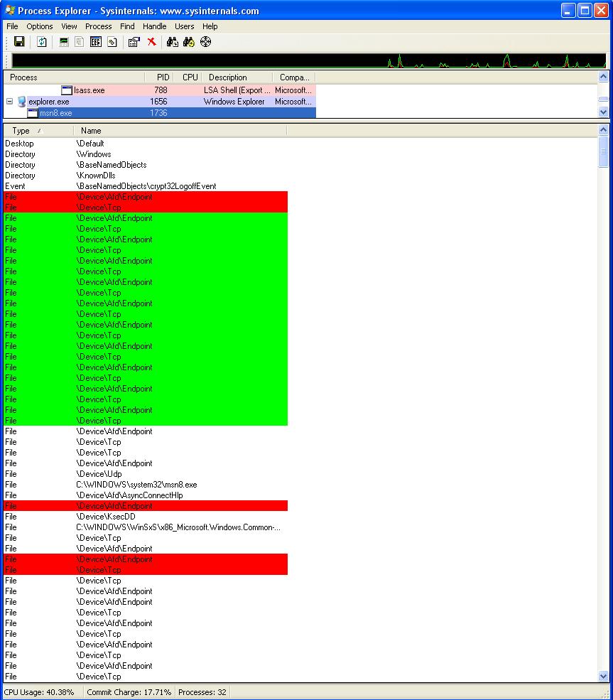Sort by the CPU column header
Image resolution: width=613 pixels, height=700 pixels.
pos(188,77)
